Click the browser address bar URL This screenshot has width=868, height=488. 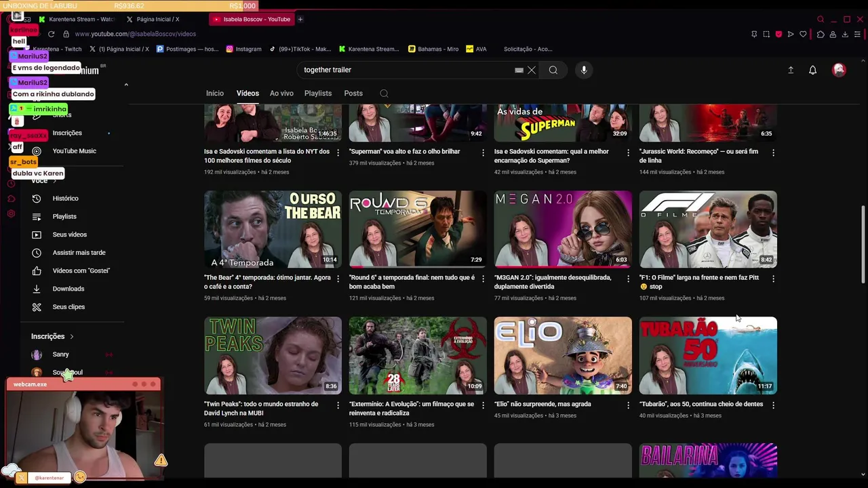click(x=136, y=34)
